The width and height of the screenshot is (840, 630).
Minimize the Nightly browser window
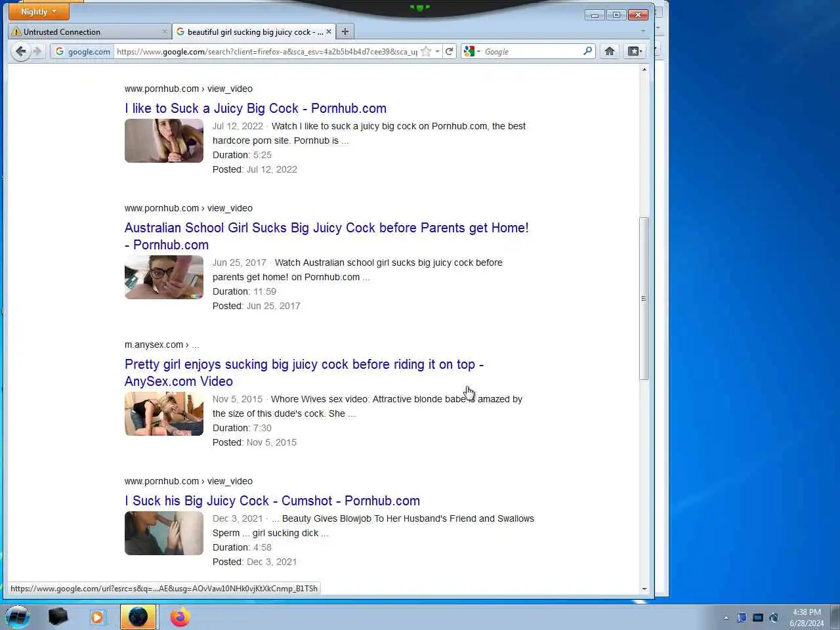[x=595, y=14]
